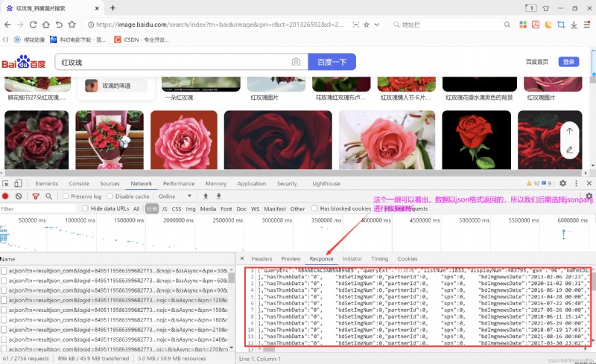Screen dimensions: 596x364
Task: Export HAR file with download arrow icon
Action: pyautogui.click(x=219, y=196)
